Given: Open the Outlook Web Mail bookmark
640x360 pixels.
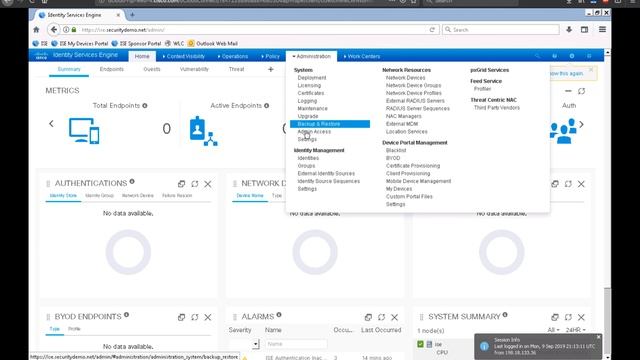Looking at the screenshot, I should coord(212,43).
